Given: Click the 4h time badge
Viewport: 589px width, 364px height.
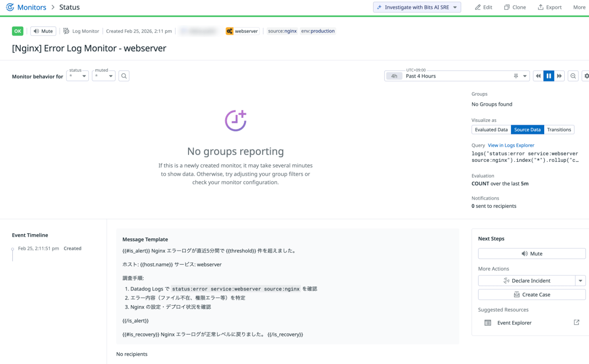Looking at the screenshot, I should (x=394, y=76).
